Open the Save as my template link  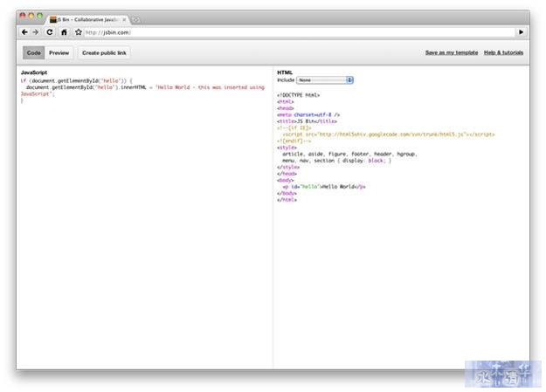click(452, 52)
